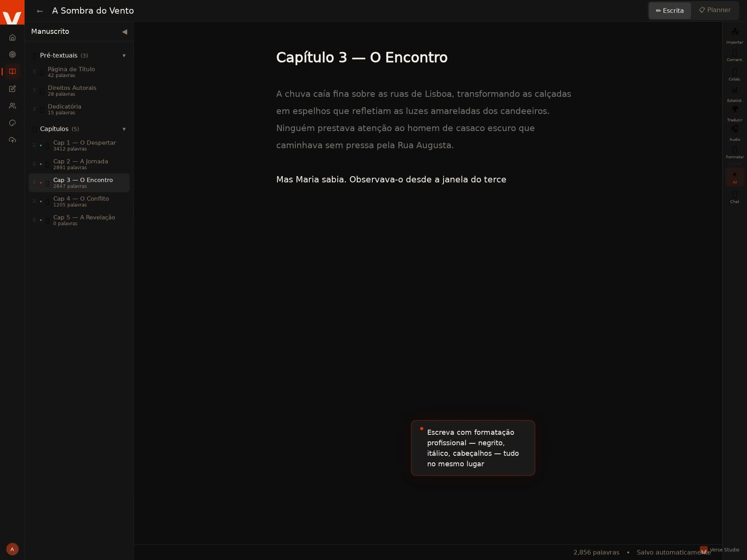
Task: Click the cloud upload publish icon
Action: 12,140
